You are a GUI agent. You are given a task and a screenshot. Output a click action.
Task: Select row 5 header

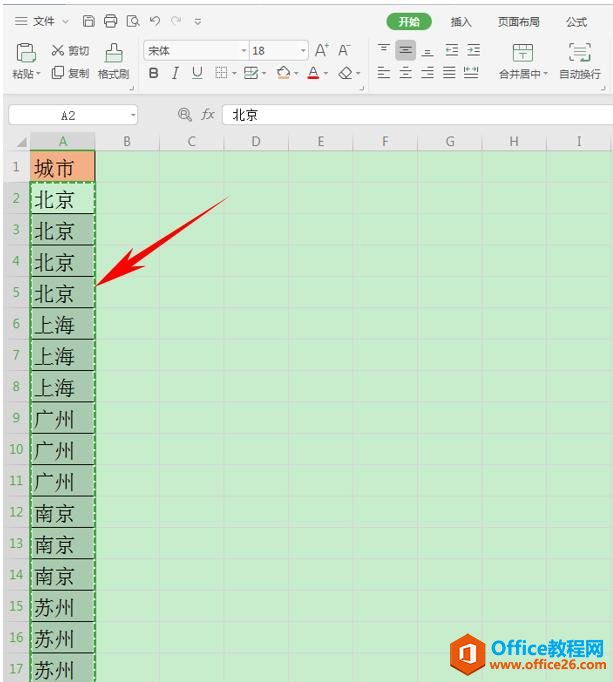[16, 292]
